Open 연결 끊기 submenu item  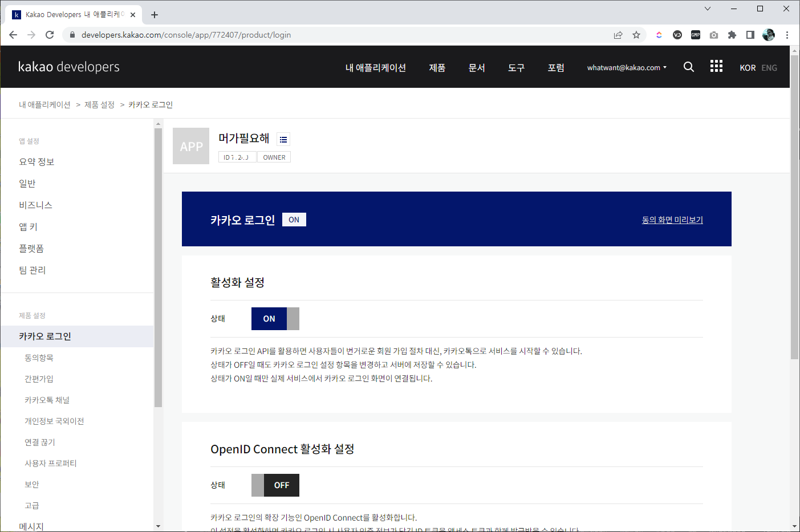tap(39, 442)
